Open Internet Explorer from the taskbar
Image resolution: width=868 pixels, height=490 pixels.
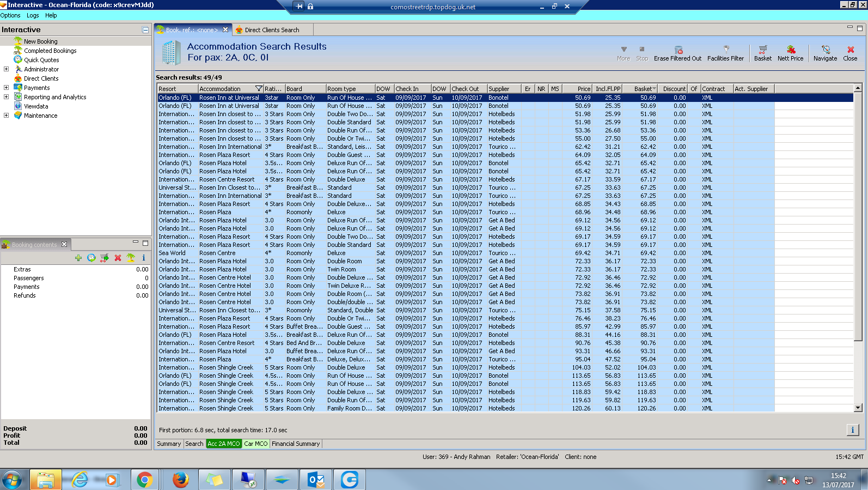tap(80, 480)
